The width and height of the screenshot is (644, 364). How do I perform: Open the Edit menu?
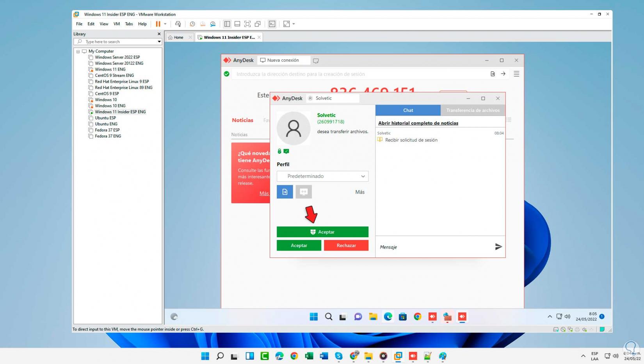91,24
